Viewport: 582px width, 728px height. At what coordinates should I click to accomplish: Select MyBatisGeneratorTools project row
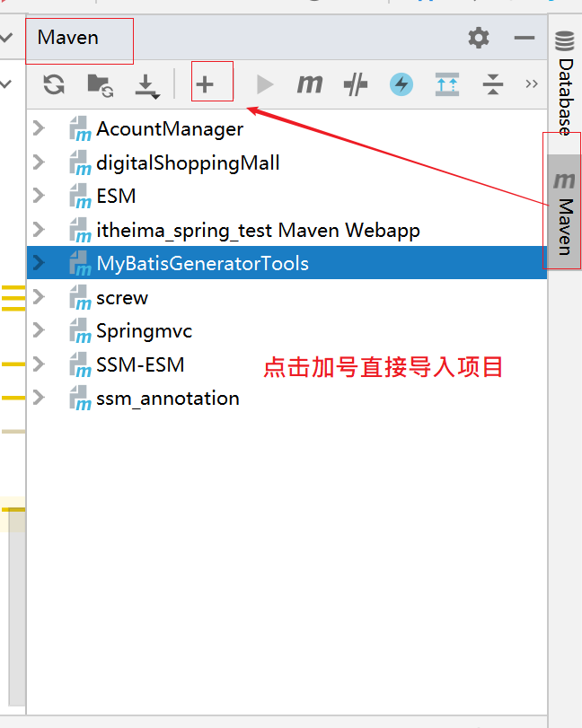coord(287,263)
